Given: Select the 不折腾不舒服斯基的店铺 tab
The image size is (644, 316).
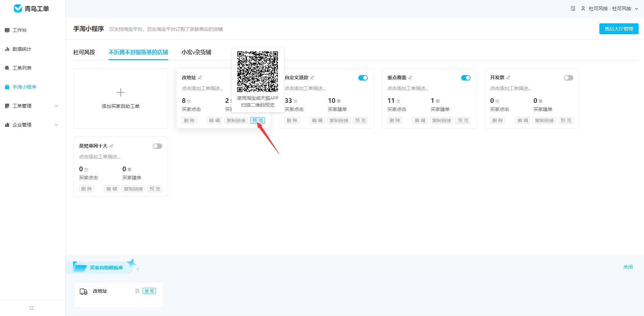Looking at the screenshot, I should 138,52.
